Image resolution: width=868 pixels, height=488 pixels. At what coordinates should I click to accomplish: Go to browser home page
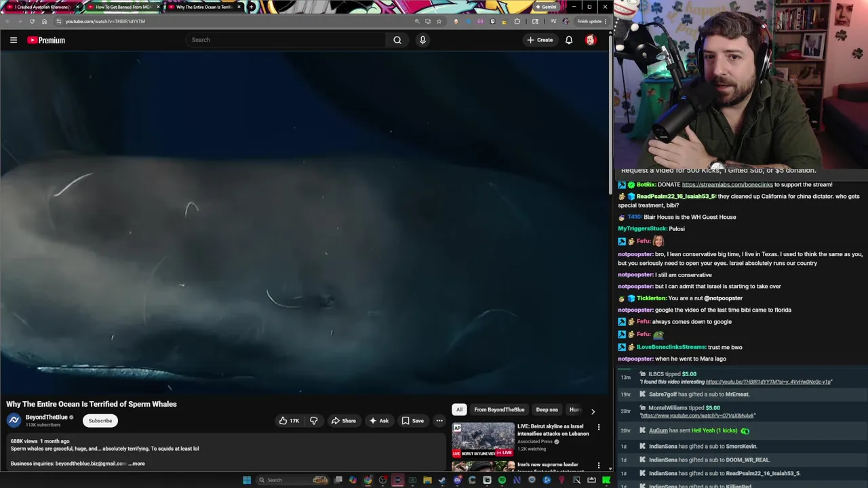[44, 21]
